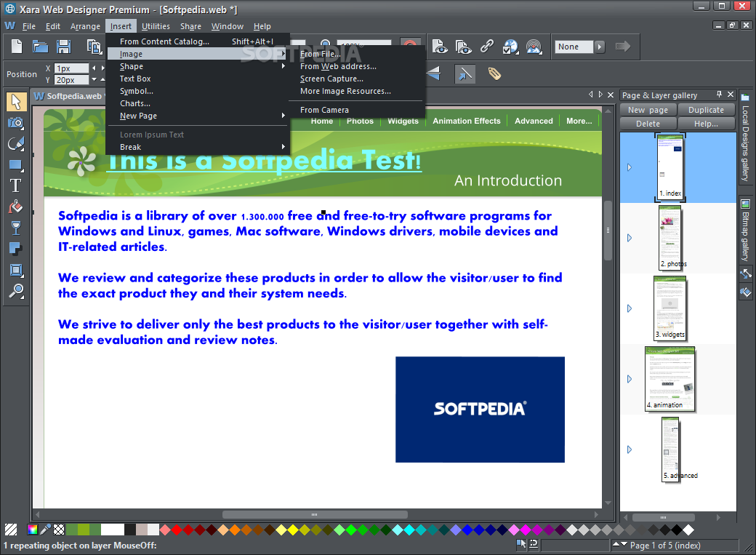Click the More... nav link
Image resolution: width=756 pixels, height=555 pixels.
[x=579, y=121]
